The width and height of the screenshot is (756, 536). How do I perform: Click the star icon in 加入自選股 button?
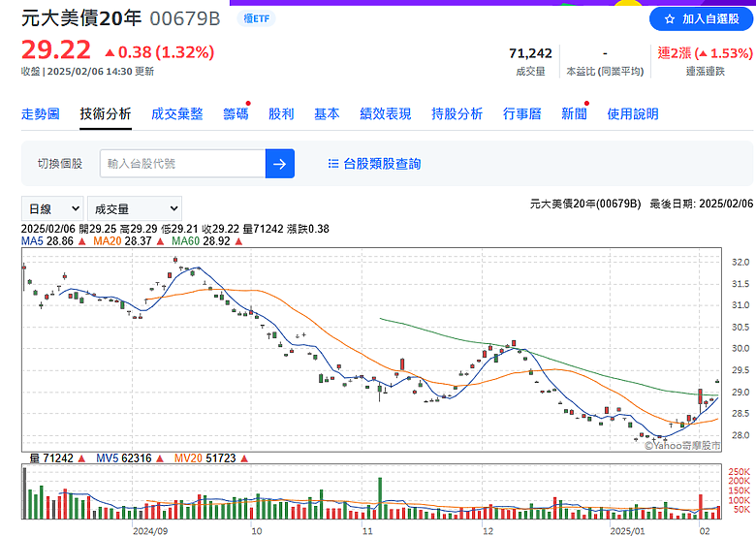coord(669,19)
